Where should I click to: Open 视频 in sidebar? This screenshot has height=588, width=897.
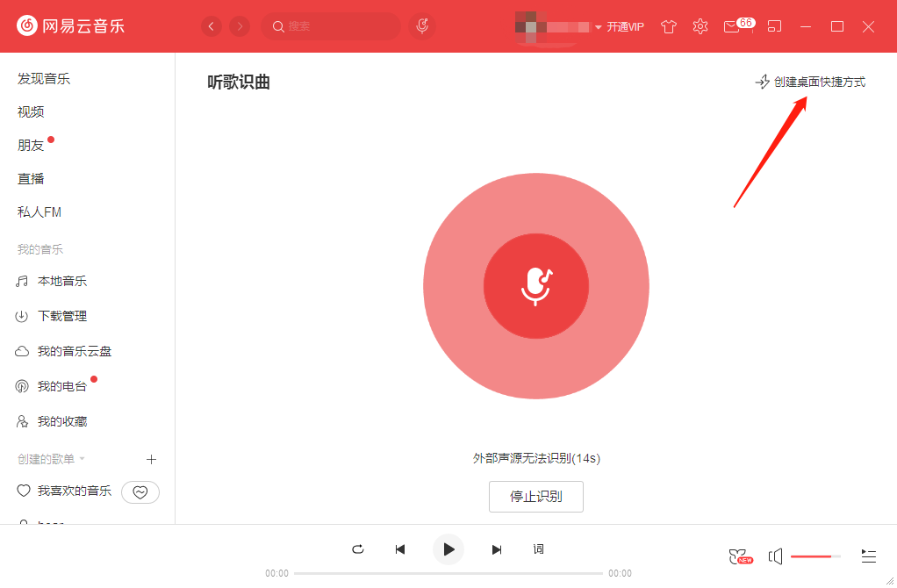click(31, 112)
